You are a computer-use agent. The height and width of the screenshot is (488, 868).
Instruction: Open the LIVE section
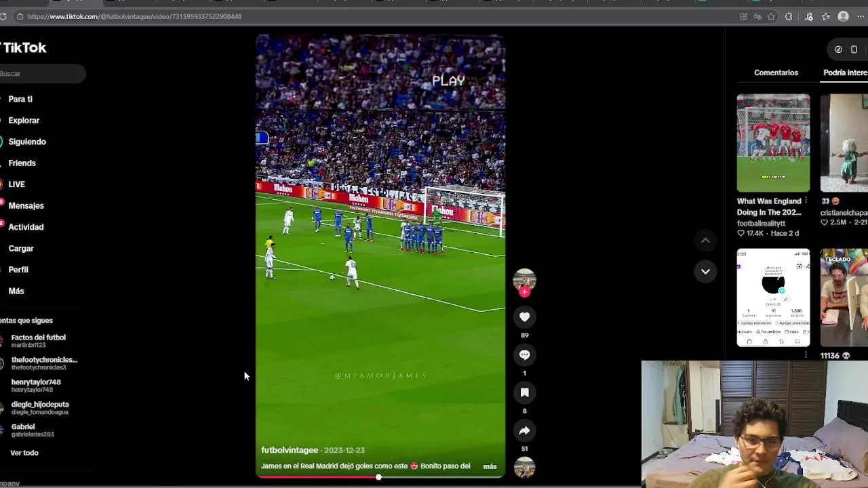(x=16, y=184)
